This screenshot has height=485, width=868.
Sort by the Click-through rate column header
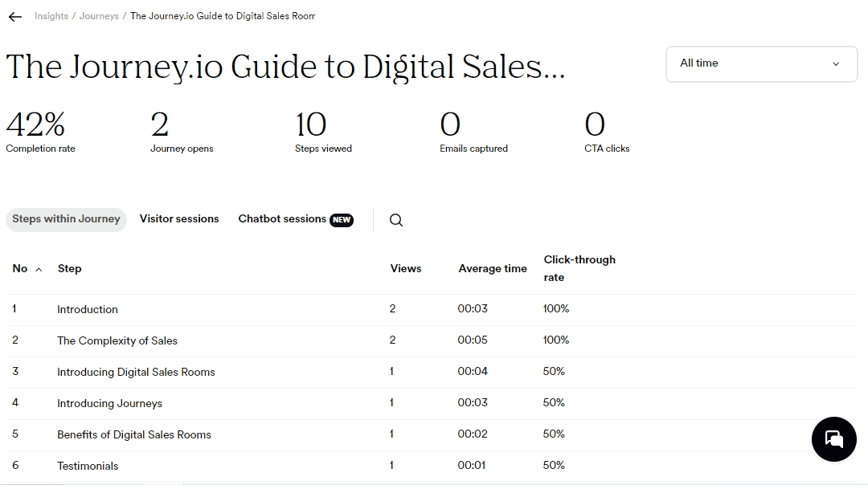click(579, 268)
